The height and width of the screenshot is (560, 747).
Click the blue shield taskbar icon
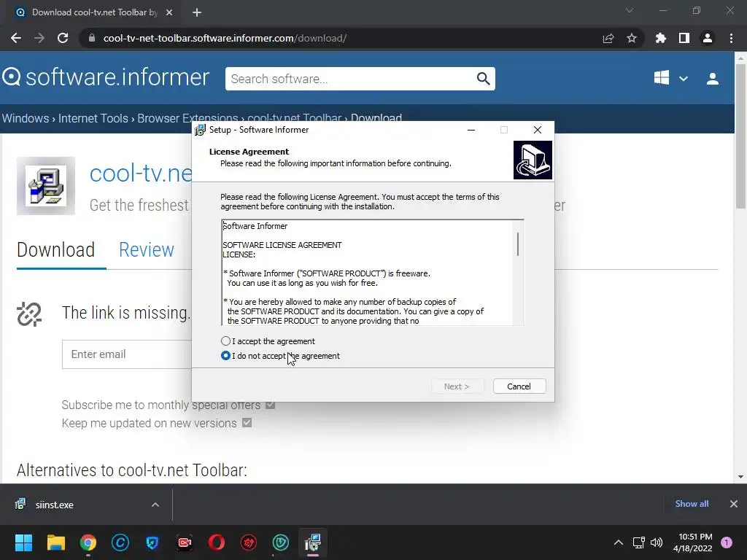152,542
